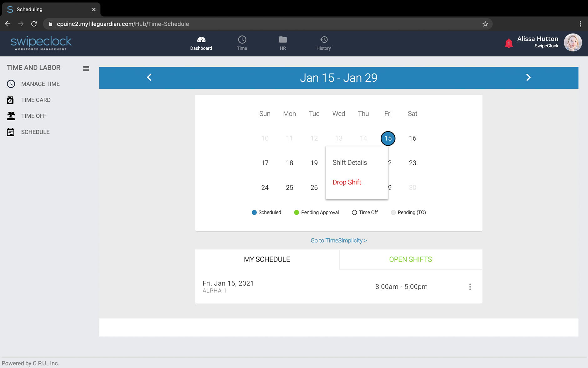Toggle the Pending Approval legend filter
588x368 pixels.
(296, 212)
